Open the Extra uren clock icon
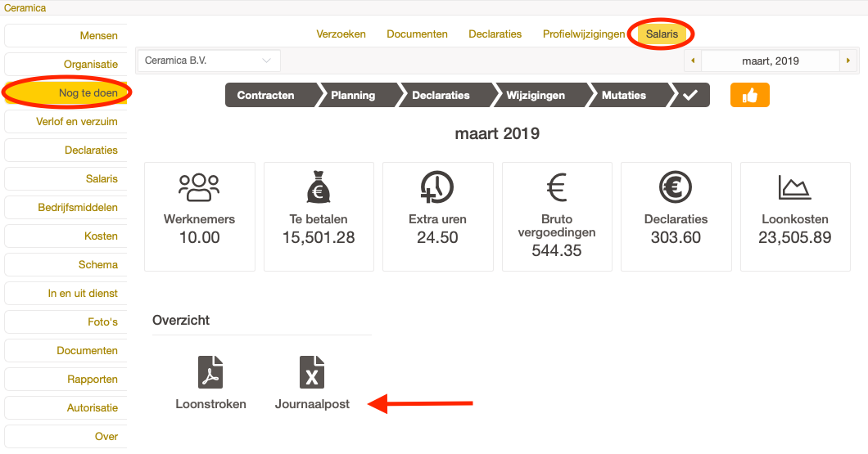Image resolution: width=868 pixels, height=454 pixels. point(437,187)
